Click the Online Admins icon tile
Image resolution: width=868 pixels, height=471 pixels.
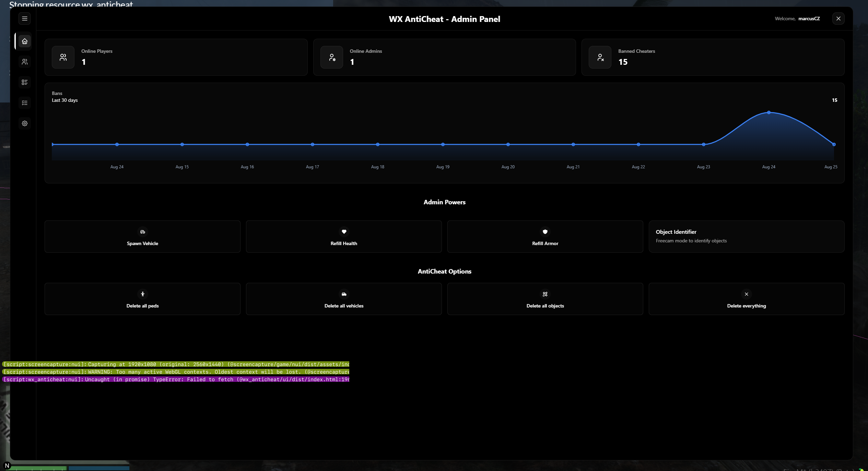pos(331,57)
